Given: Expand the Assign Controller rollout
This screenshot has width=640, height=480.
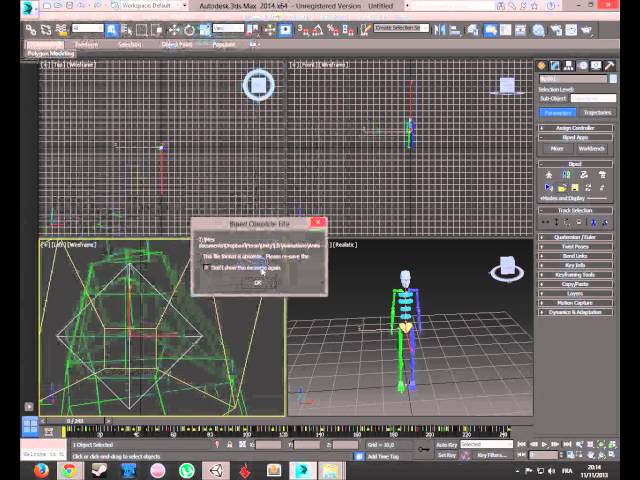Looking at the screenshot, I should pyautogui.click(x=575, y=128).
